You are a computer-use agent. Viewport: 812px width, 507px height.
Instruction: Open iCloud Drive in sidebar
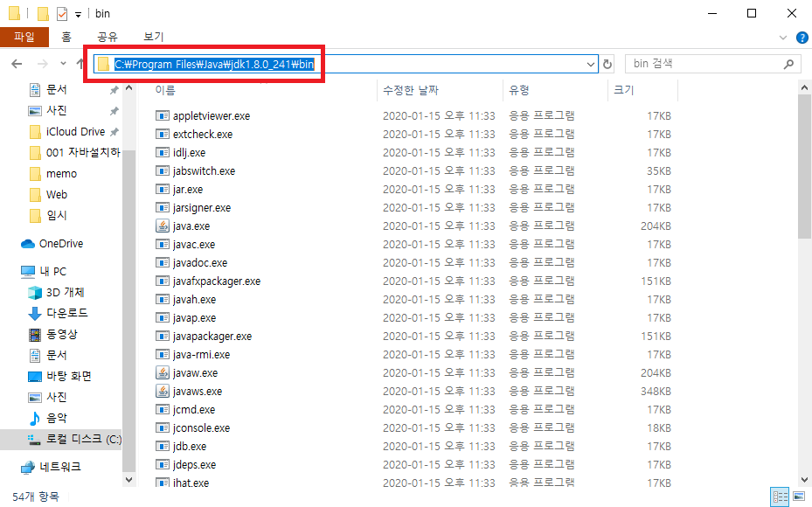tap(76, 131)
